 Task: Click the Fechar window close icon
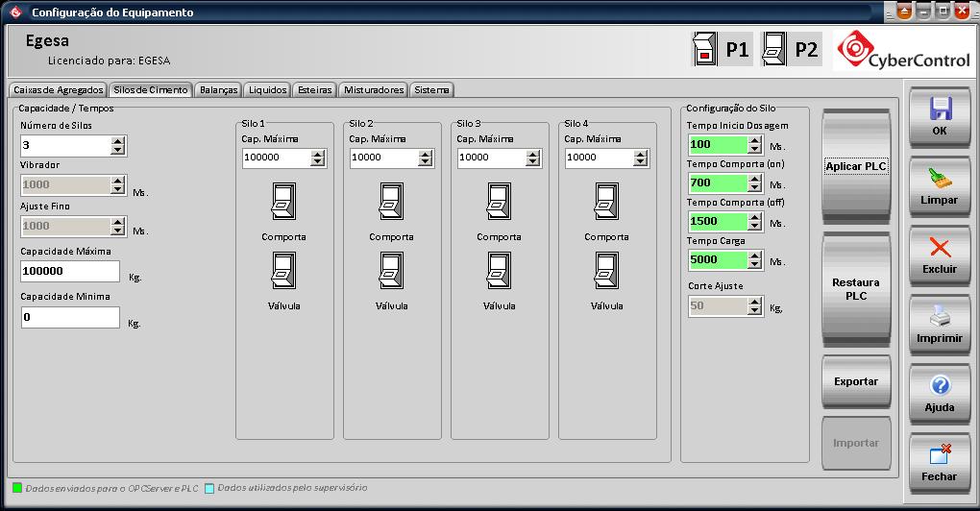[x=940, y=454]
